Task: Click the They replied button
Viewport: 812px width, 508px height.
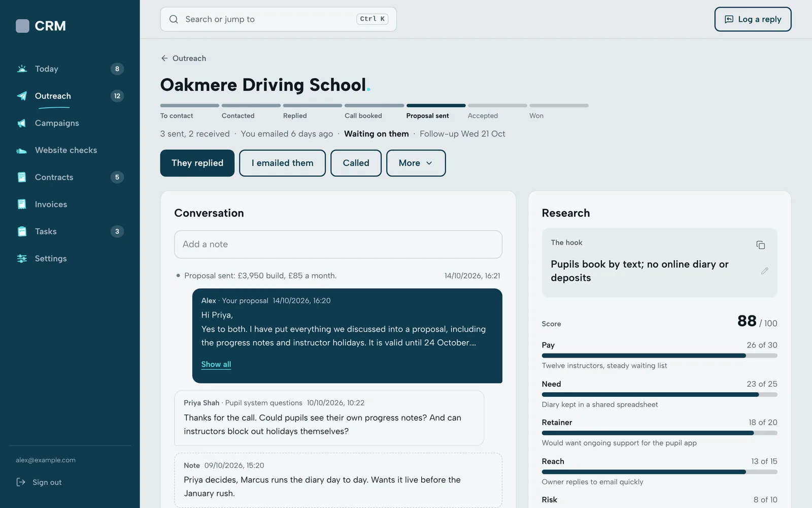Action: 197,163
